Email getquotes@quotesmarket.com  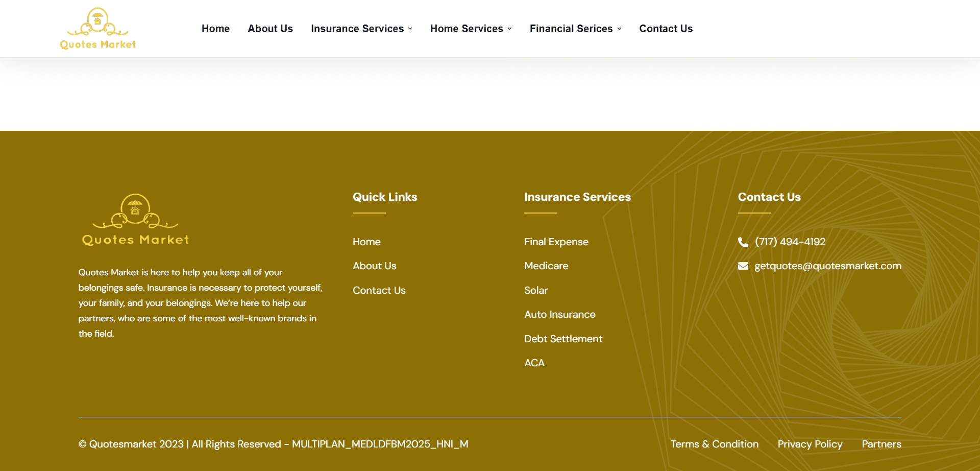click(x=828, y=266)
